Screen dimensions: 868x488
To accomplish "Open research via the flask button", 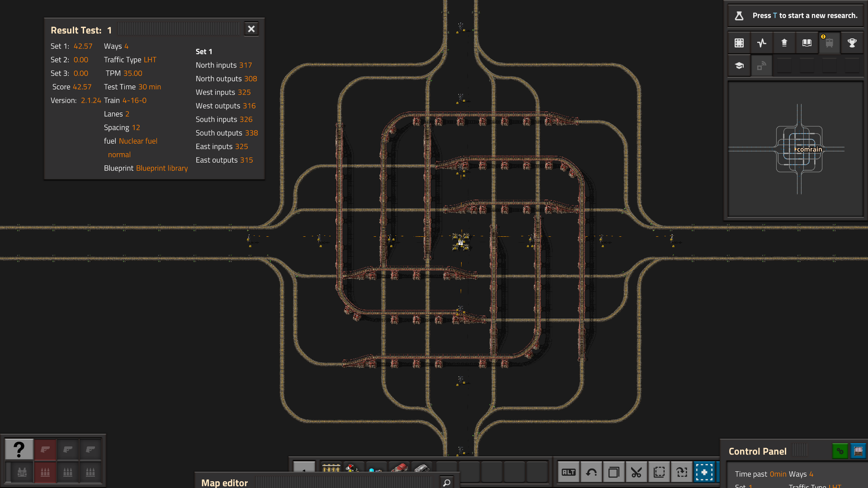I will pyautogui.click(x=739, y=16).
